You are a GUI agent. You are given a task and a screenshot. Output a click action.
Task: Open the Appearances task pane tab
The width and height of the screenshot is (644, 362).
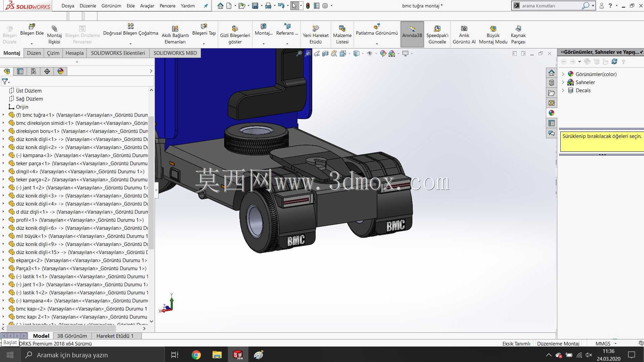click(x=552, y=113)
